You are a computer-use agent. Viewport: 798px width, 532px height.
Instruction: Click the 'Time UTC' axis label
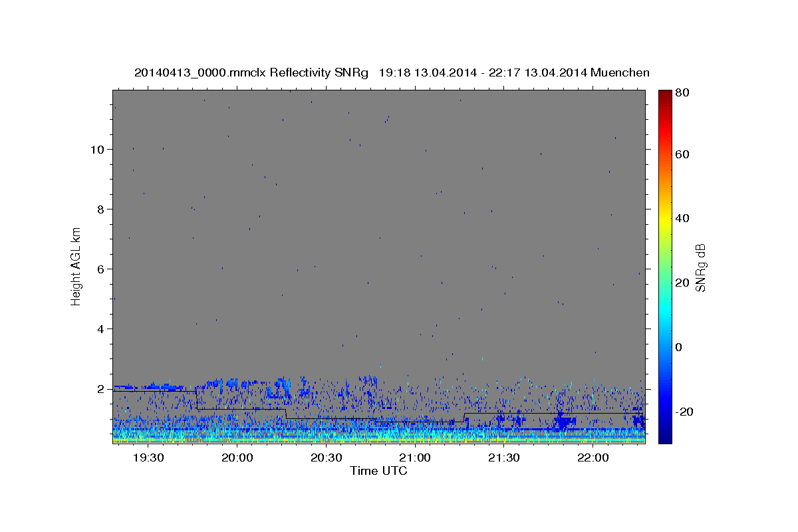tap(378, 471)
